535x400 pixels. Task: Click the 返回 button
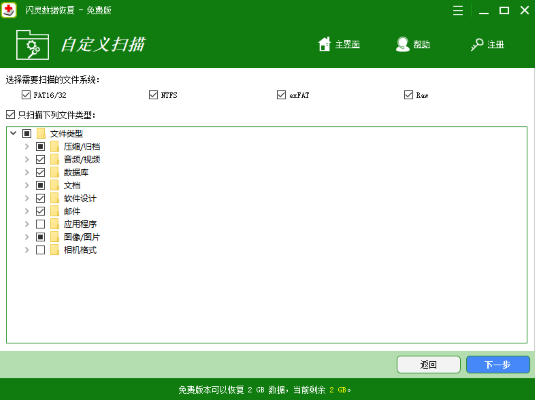click(x=429, y=365)
